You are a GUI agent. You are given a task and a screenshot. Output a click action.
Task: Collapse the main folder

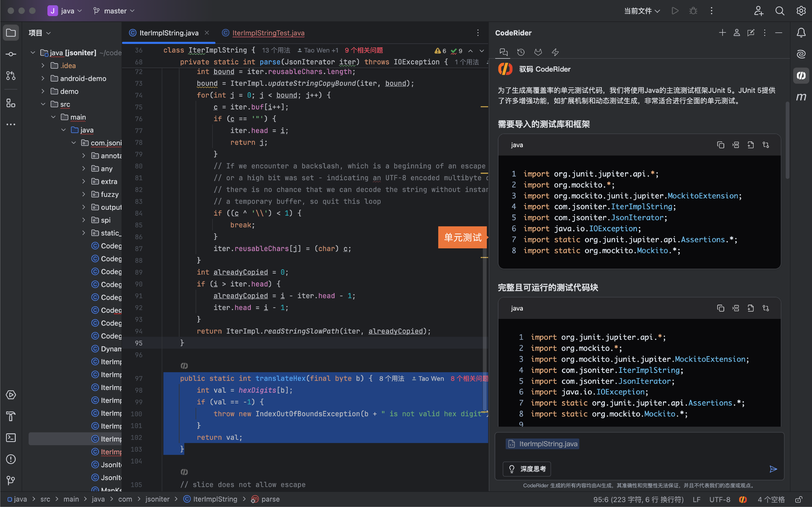(53, 117)
